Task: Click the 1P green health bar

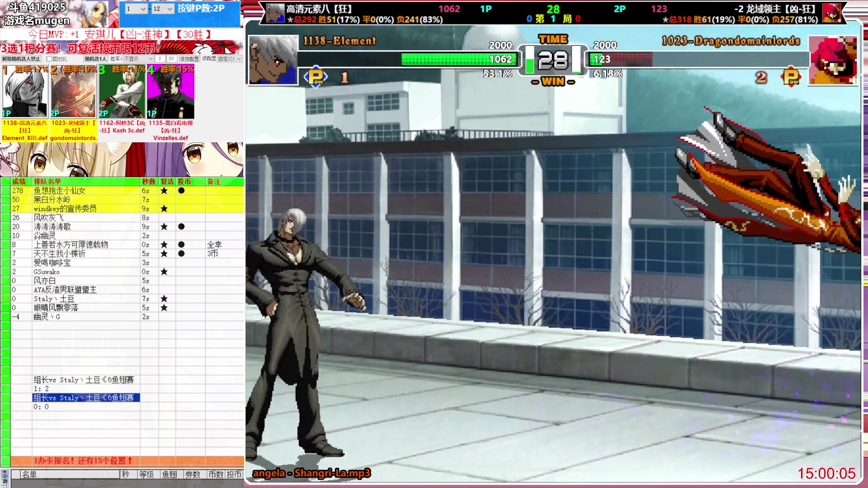Action: pos(458,60)
